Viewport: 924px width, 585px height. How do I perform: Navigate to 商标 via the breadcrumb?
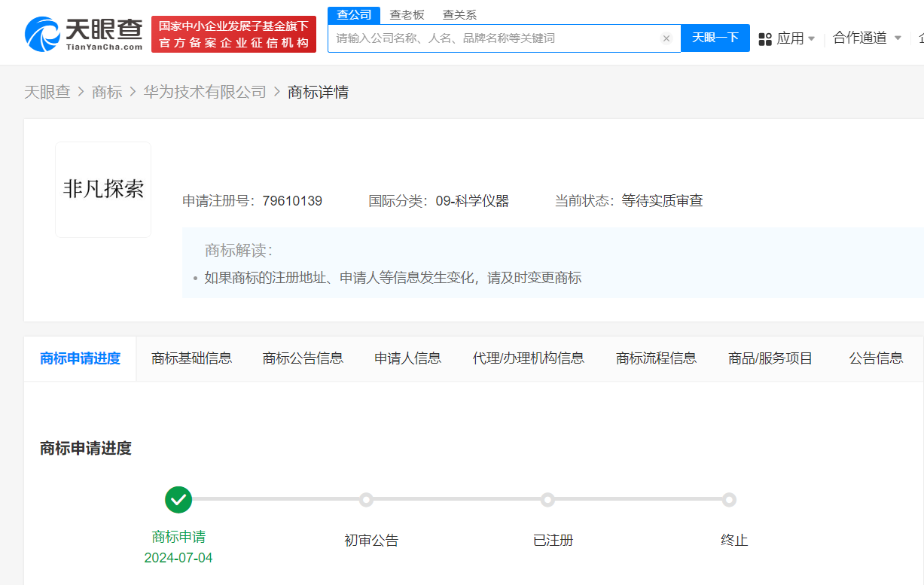pos(106,91)
